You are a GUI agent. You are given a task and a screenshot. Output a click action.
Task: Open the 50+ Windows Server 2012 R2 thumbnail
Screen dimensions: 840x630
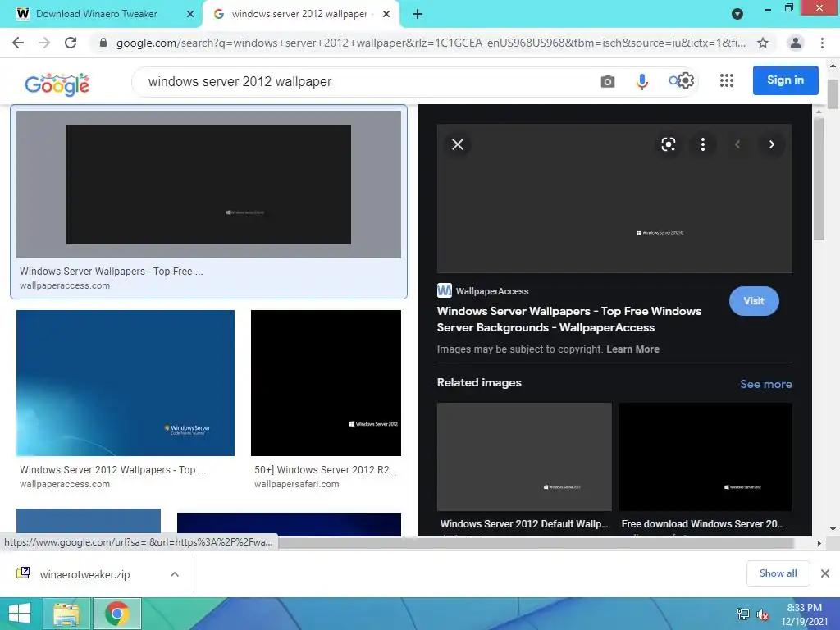pos(326,383)
